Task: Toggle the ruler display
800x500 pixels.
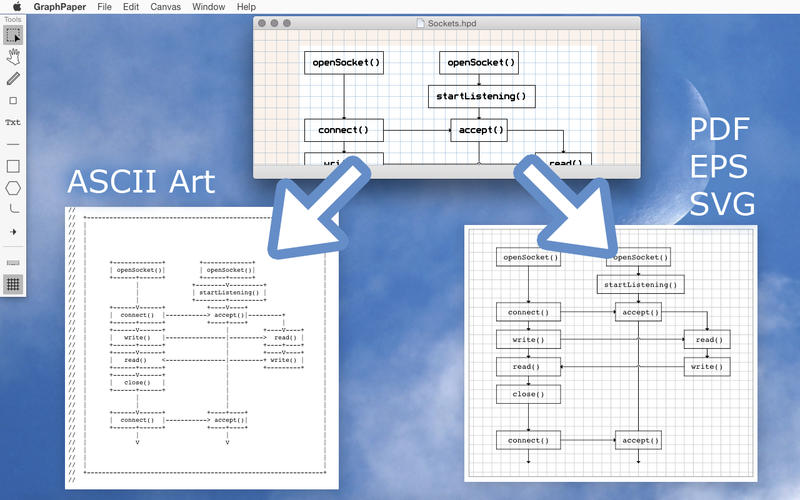Action: tap(13, 262)
